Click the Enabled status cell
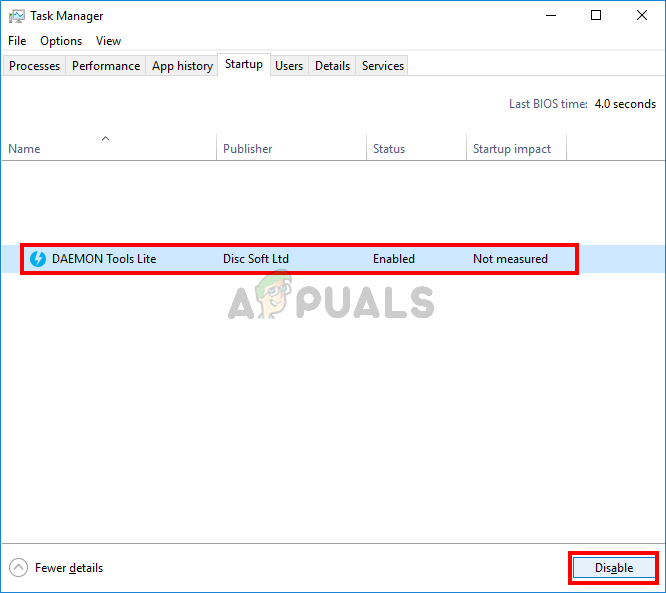Viewport: 666px width, 593px height. pyautogui.click(x=394, y=259)
